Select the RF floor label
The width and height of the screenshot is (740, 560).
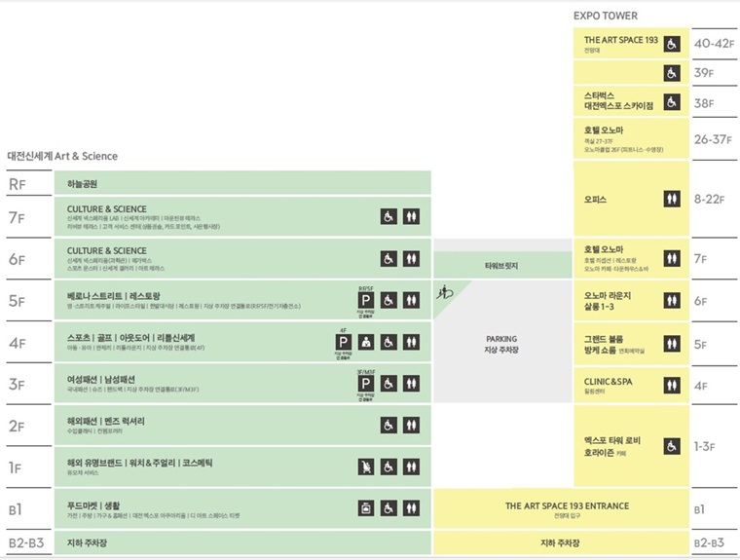pos(17,184)
